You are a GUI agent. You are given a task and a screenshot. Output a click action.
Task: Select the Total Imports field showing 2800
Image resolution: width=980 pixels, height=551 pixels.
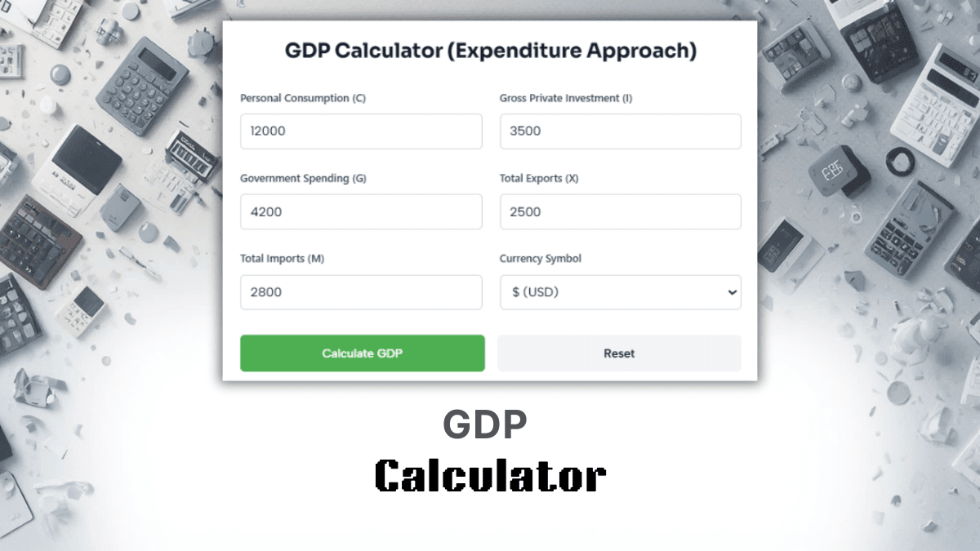pos(361,292)
